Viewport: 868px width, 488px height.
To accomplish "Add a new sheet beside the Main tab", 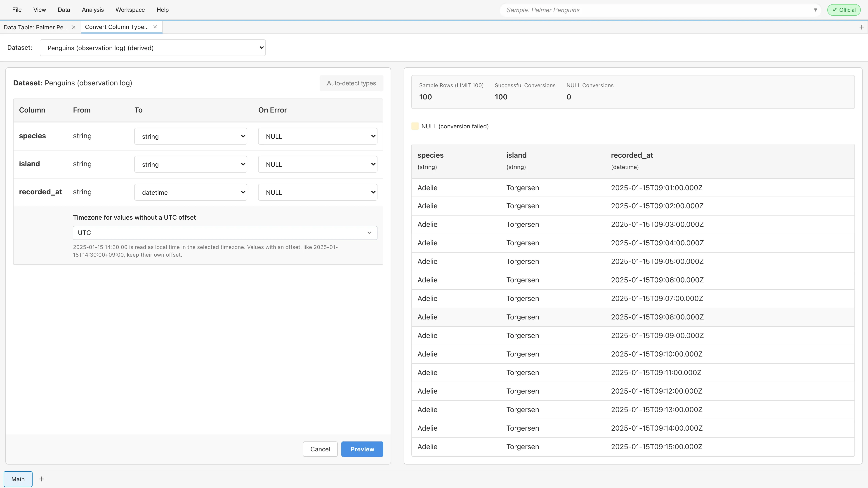I will click(x=41, y=479).
